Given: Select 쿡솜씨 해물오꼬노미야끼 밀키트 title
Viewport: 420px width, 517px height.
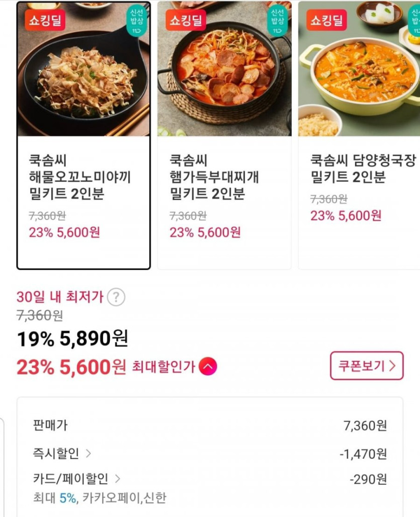Looking at the screenshot, I should (80, 177).
